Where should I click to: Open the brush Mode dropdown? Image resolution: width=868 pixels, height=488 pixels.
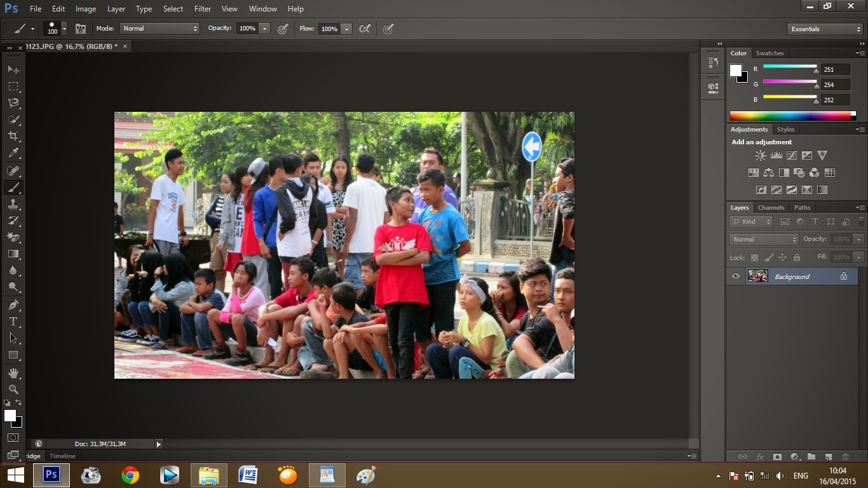coord(159,29)
